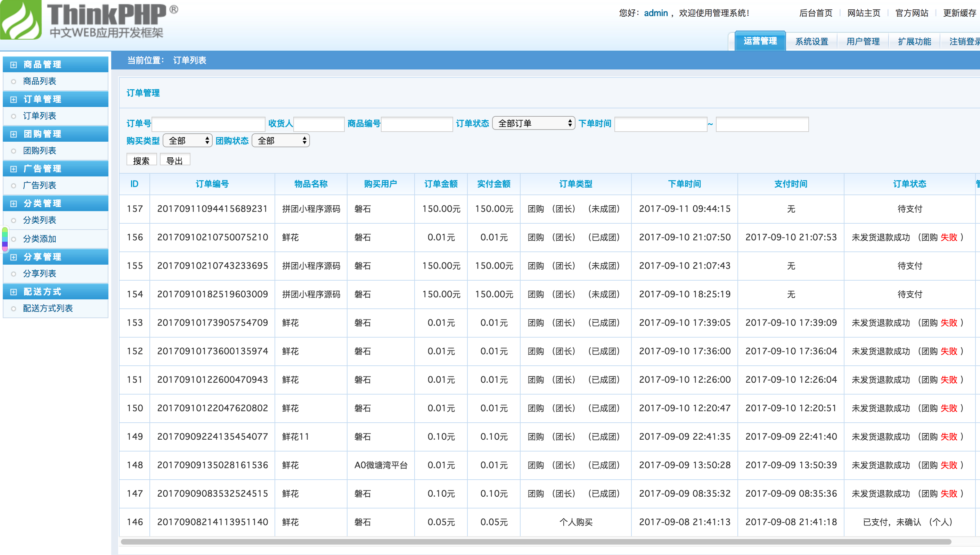Click the horizontal table scrollbar
The width and height of the screenshot is (980, 555).
pos(536,542)
